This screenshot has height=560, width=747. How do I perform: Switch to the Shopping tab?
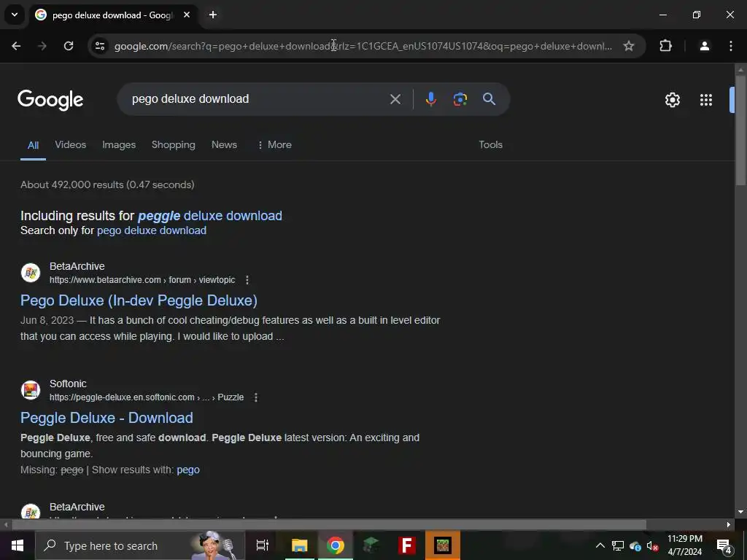(x=174, y=144)
